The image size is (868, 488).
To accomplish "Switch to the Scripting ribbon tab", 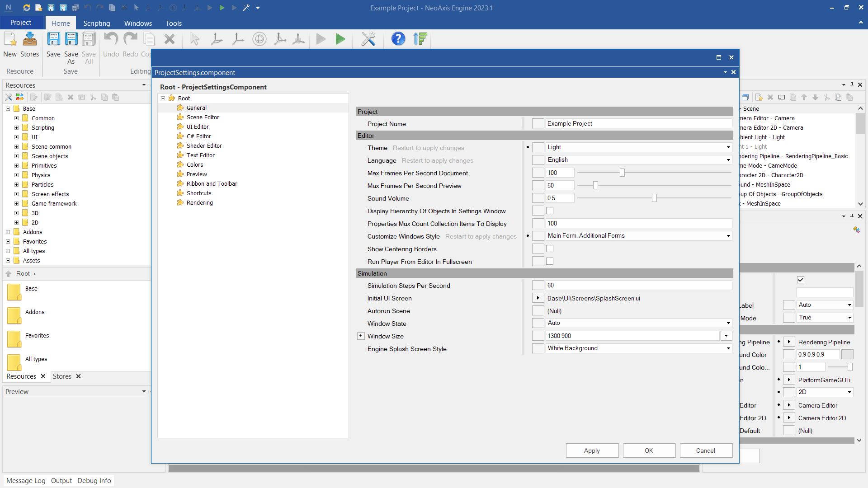I will (x=96, y=23).
